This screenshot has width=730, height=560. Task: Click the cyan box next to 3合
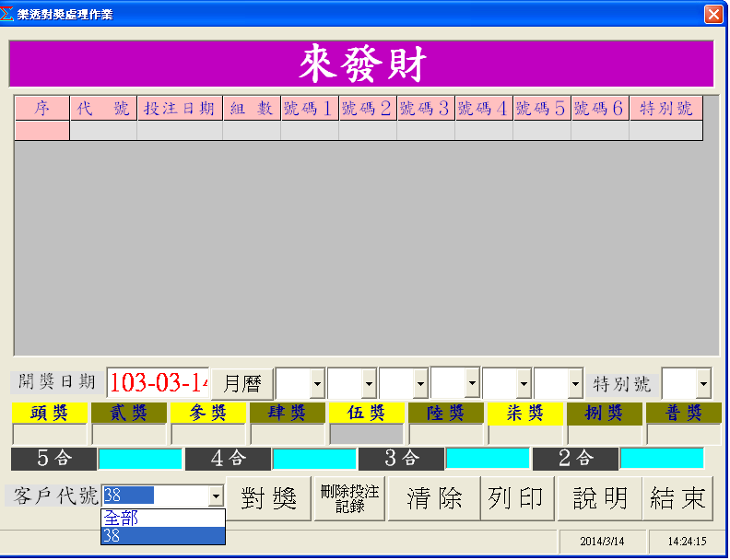tap(488, 459)
